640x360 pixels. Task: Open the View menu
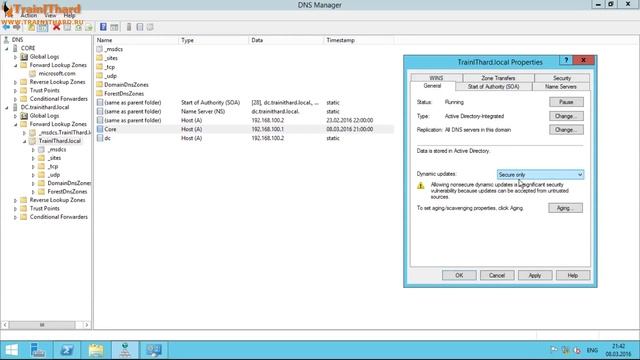click(50, 16)
